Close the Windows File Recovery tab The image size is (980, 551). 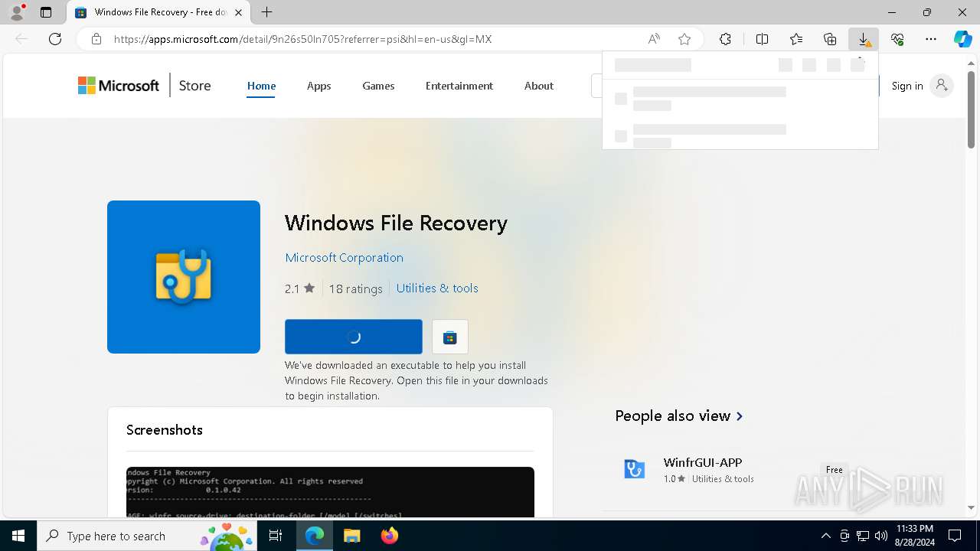(x=239, y=12)
